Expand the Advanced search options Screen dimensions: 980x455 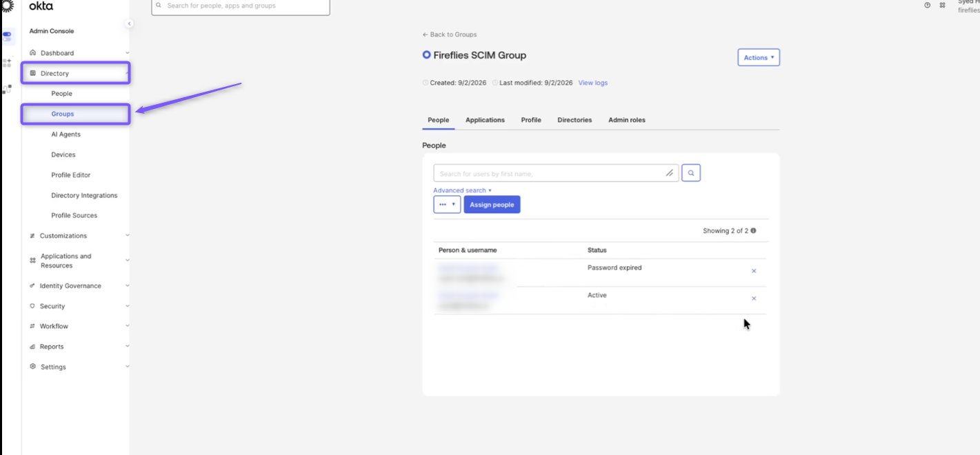click(x=462, y=190)
